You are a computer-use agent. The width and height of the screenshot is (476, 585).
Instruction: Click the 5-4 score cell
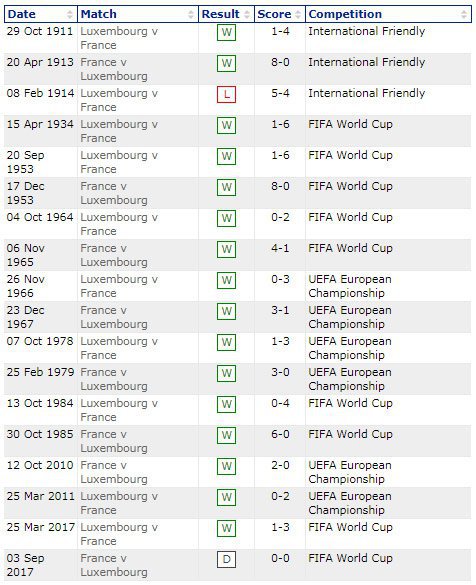pos(280,93)
